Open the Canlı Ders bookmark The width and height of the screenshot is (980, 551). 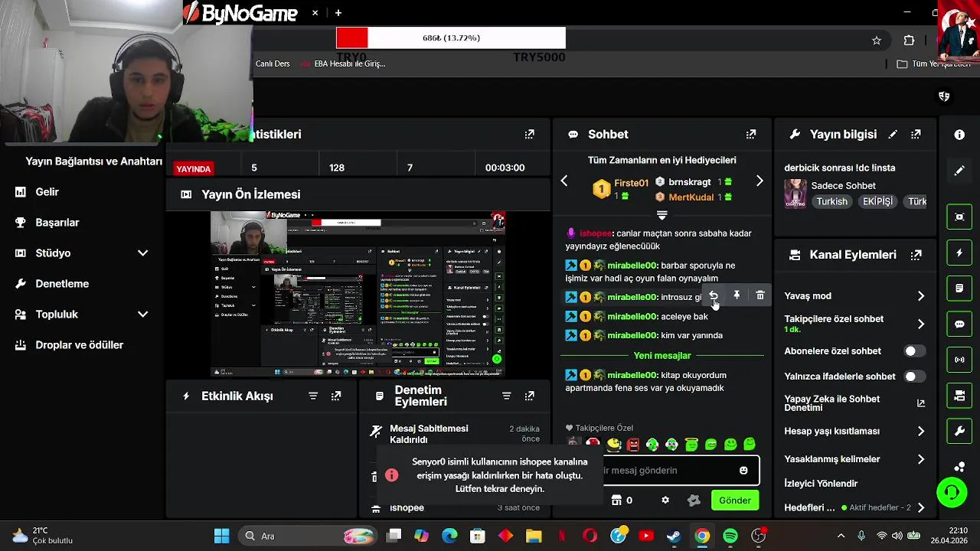click(273, 64)
